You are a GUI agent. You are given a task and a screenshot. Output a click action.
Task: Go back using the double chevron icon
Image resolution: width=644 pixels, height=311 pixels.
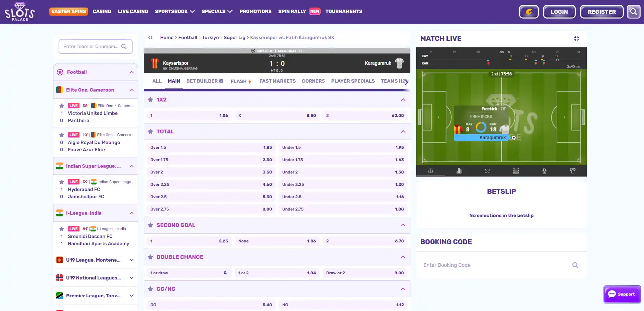click(150, 38)
